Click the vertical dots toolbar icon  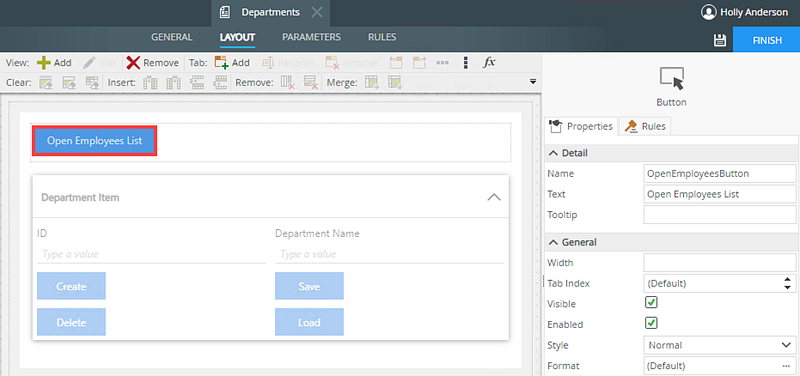point(465,63)
